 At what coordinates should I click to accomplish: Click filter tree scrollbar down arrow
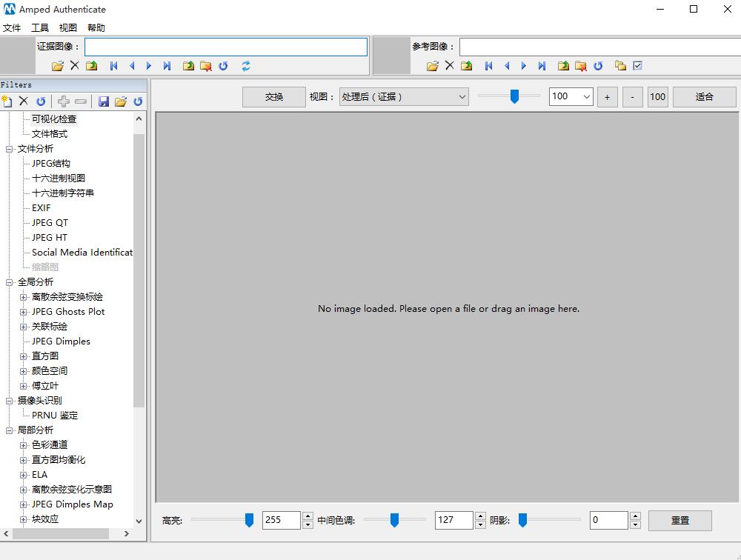[x=139, y=521]
